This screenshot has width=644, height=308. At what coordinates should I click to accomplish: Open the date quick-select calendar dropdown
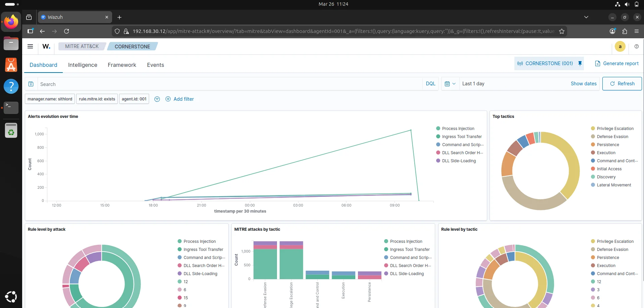coord(450,84)
